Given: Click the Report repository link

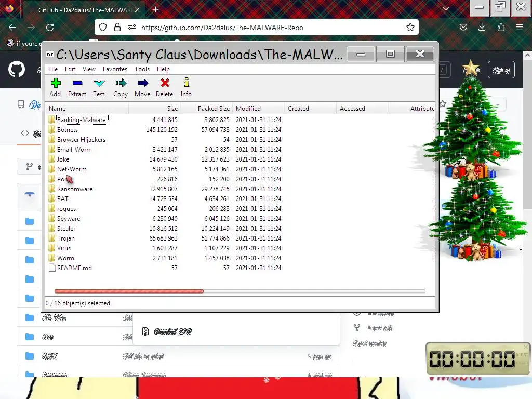Looking at the screenshot, I should 369,343.
